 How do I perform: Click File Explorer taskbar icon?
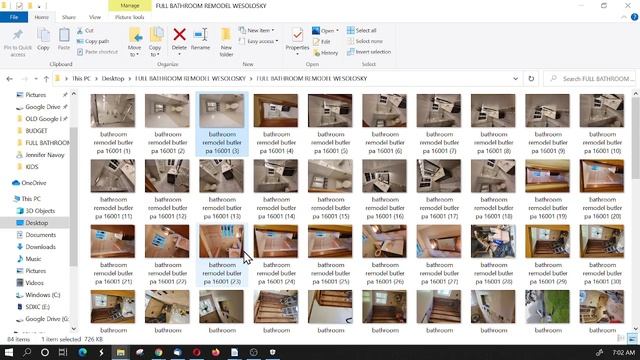tap(120, 352)
